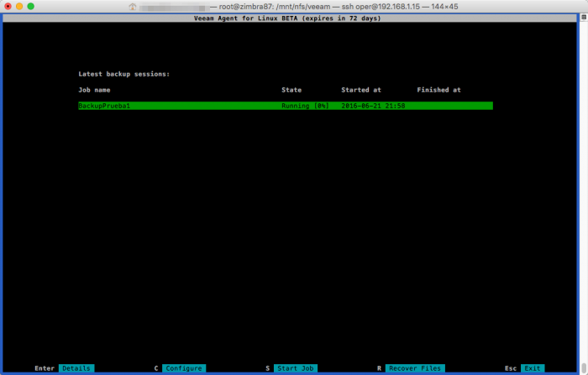This screenshot has width=588, height=375.
Task: Open Recover Files option
Action: click(415, 368)
